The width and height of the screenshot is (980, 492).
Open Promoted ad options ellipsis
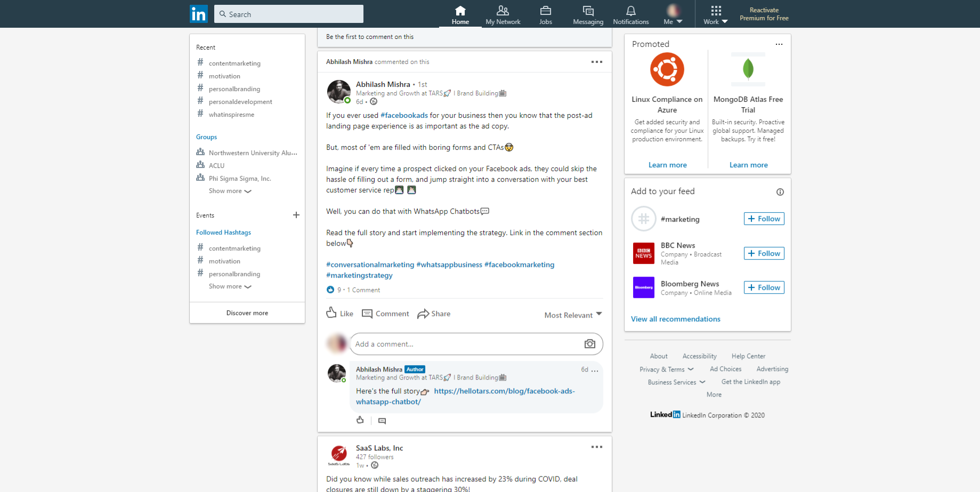tap(779, 44)
